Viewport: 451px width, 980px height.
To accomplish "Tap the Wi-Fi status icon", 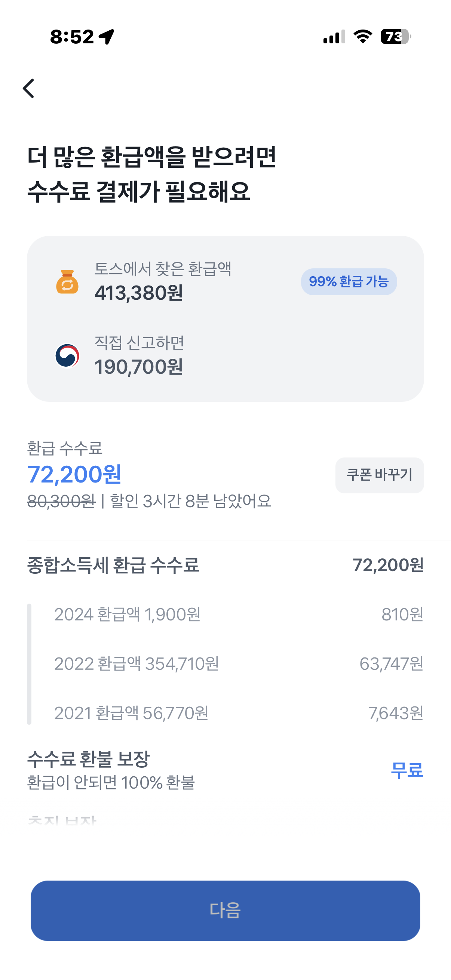I will click(362, 37).
